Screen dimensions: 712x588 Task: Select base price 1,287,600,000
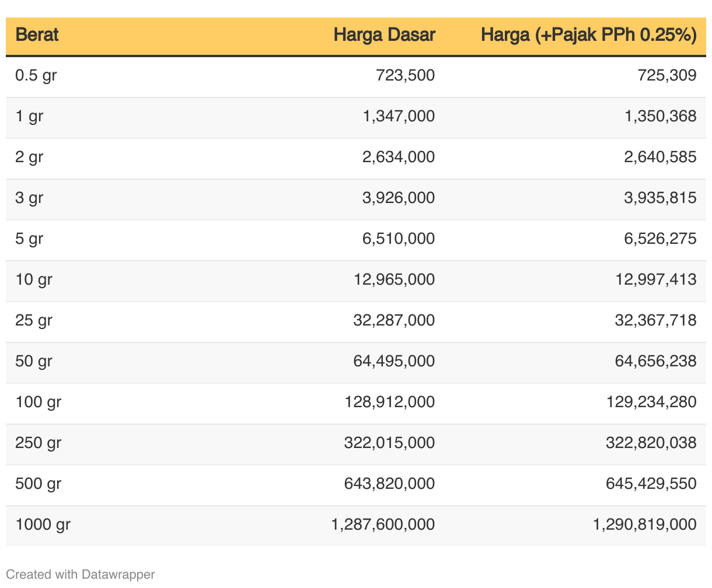383,524
